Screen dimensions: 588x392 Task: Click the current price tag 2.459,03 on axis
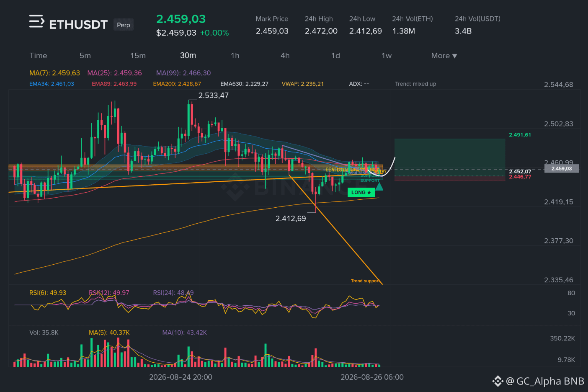pyautogui.click(x=561, y=168)
